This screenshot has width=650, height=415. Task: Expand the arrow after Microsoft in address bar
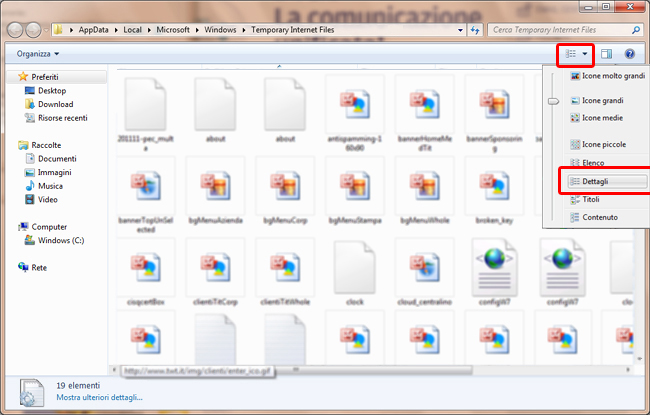(x=197, y=30)
